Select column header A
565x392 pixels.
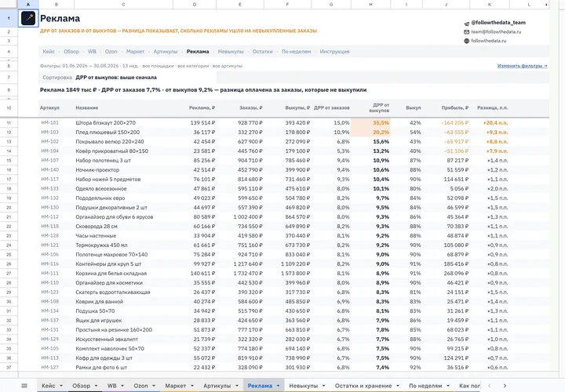click(28, 5)
